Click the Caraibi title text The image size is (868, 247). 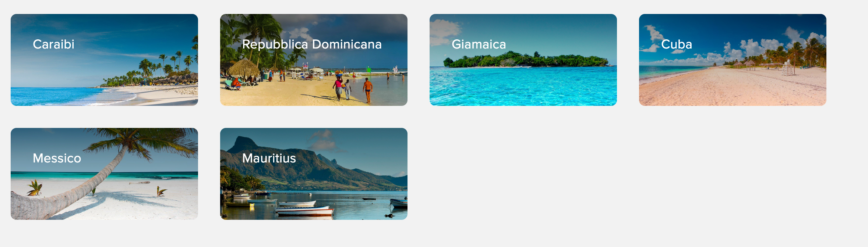(54, 44)
